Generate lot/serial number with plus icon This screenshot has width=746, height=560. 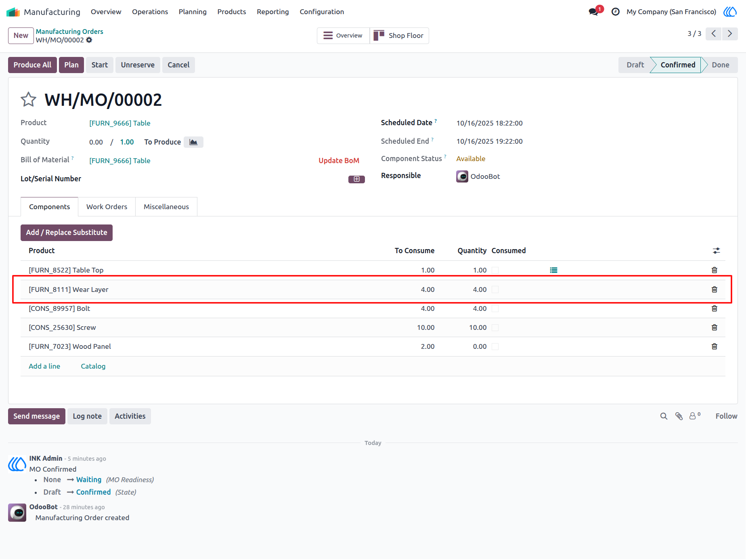coord(356,179)
